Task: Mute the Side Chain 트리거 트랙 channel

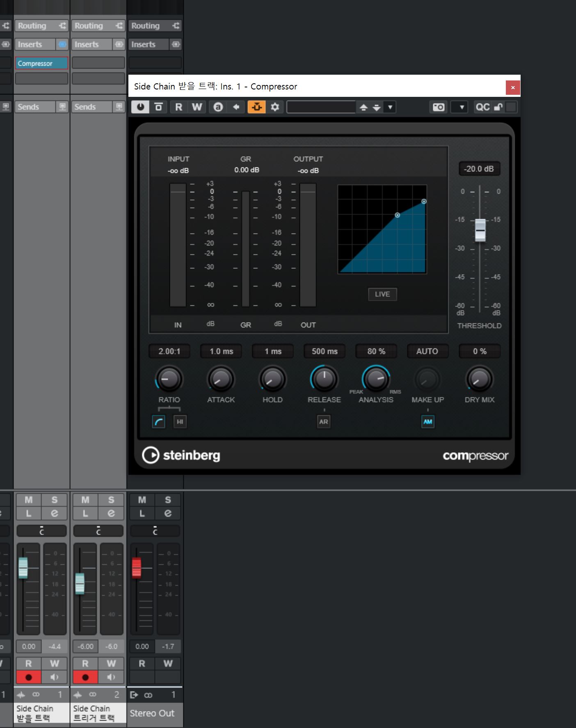Action: (x=85, y=500)
